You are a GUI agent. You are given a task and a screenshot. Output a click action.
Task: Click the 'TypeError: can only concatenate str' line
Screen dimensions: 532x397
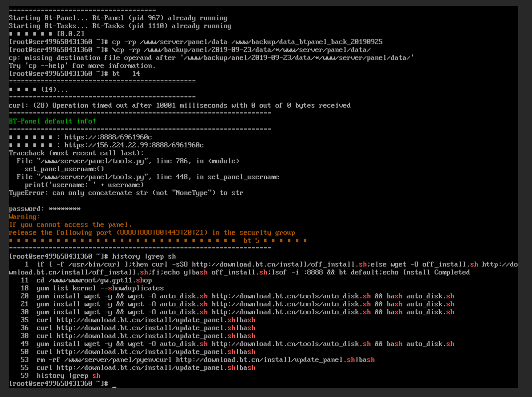click(126, 193)
